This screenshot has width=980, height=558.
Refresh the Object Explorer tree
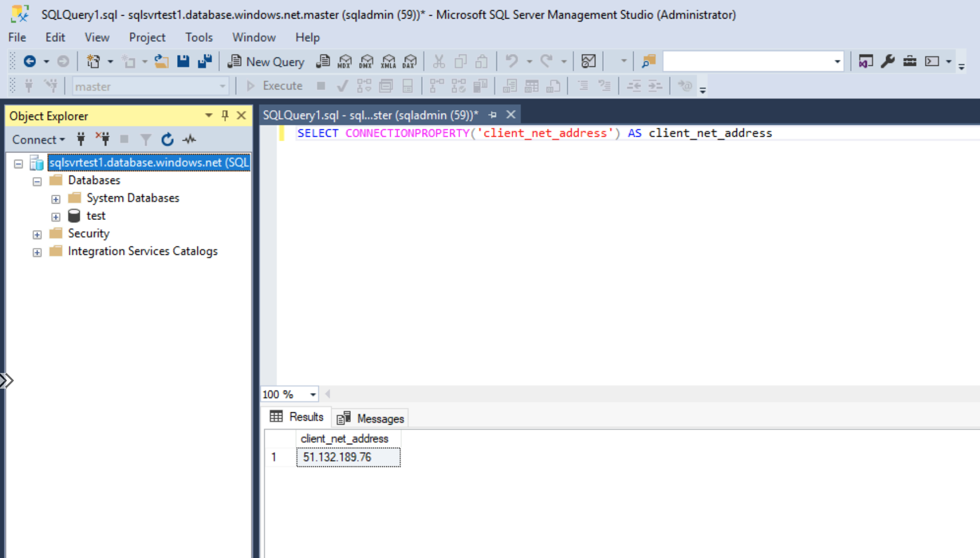click(168, 139)
